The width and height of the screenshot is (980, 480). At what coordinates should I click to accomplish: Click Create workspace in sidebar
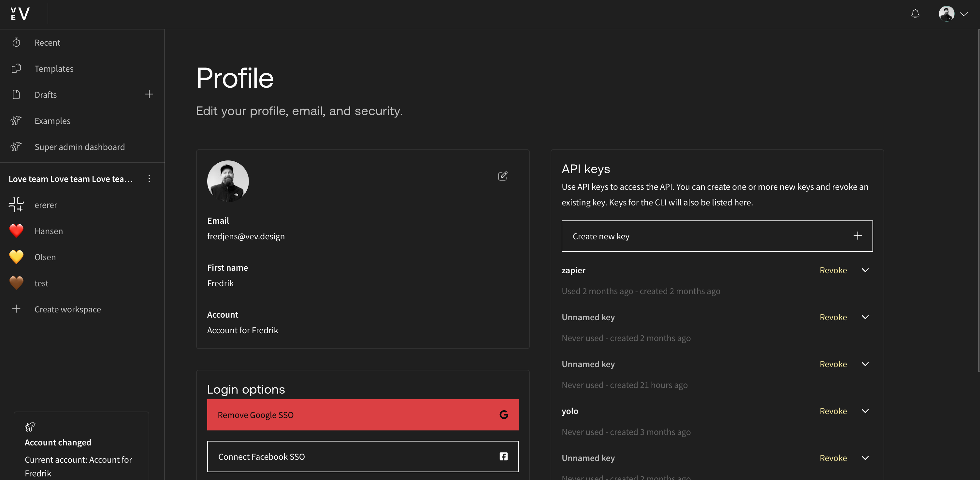tap(67, 309)
